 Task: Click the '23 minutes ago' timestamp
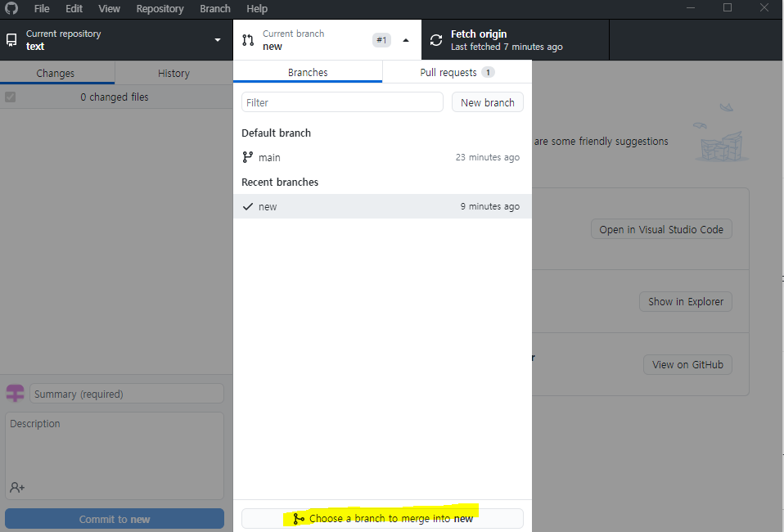tap(488, 157)
